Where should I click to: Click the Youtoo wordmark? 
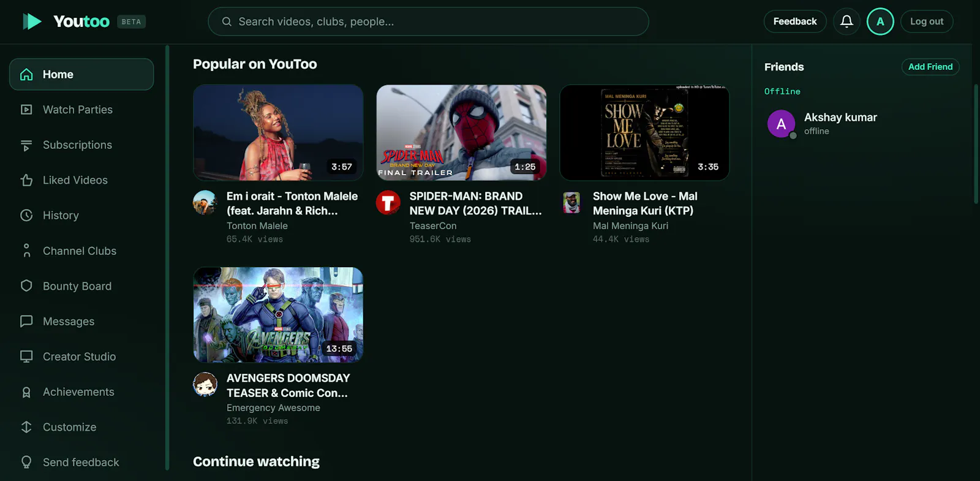pos(81,21)
